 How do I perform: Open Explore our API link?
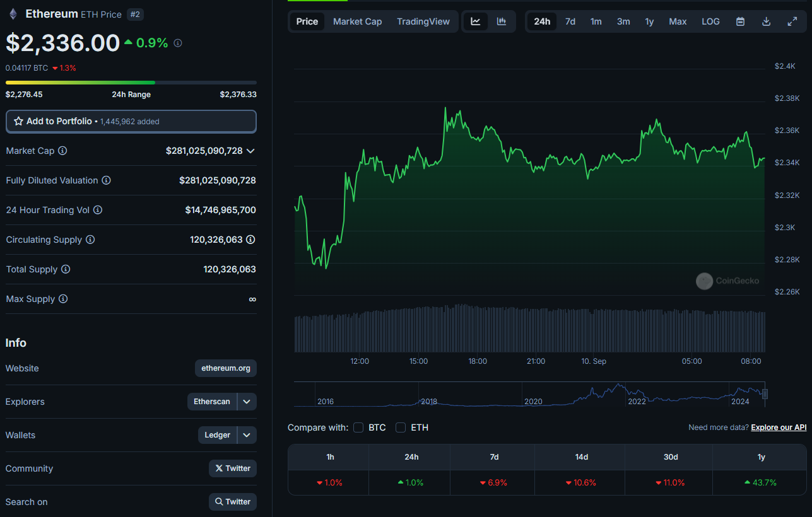pyautogui.click(x=779, y=427)
